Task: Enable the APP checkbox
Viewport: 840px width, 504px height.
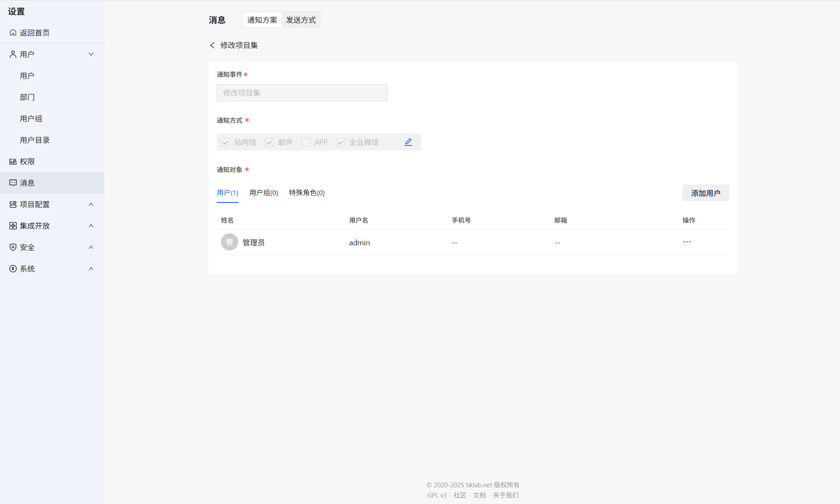Action: 306,142
